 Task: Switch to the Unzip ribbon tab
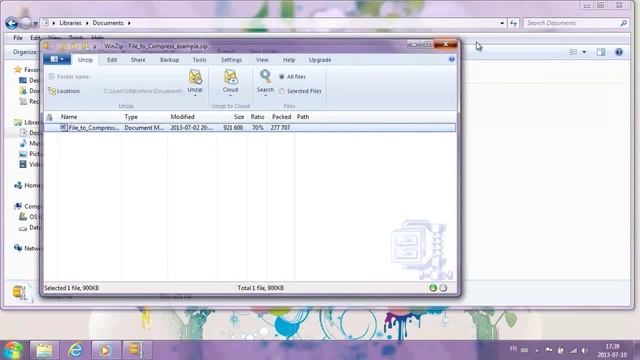pos(85,60)
